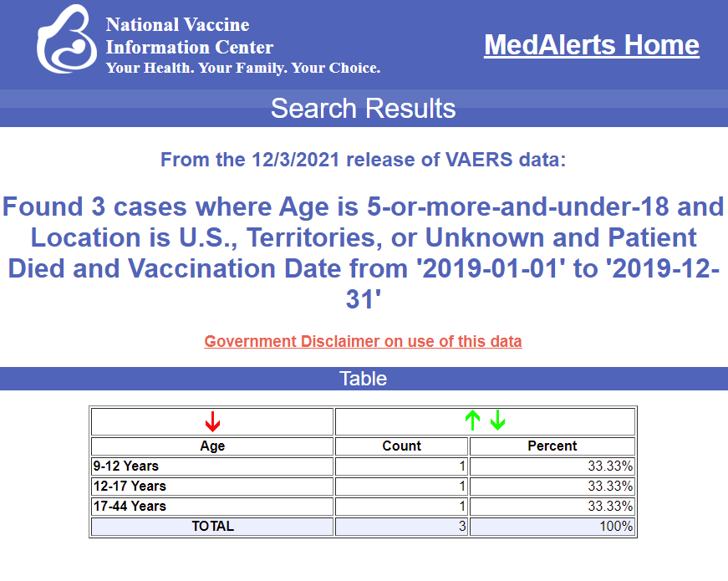The height and width of the screenshot is (581, 728).
Task: Click the green down arrow sort icon
Action: pos(497,420)
